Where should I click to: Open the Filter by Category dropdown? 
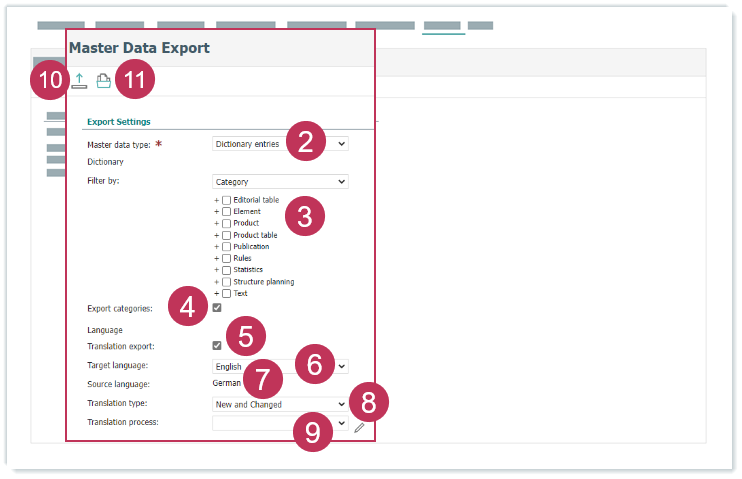281,182
